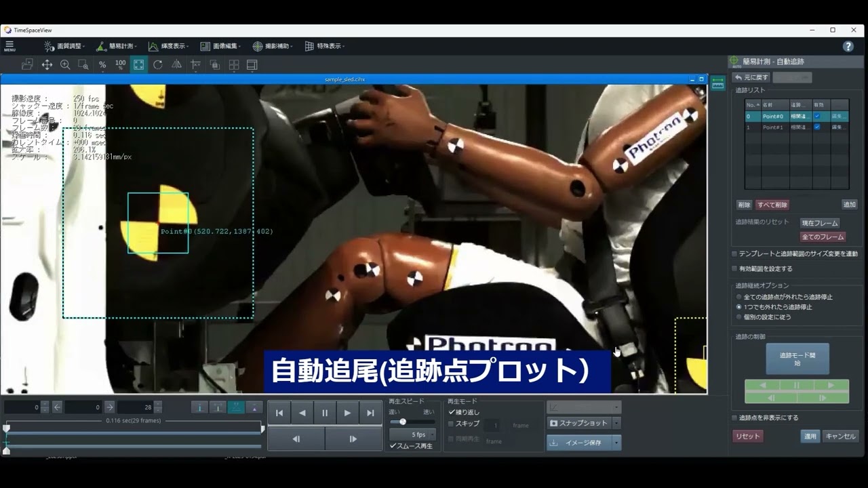Click the help question mark icon
Viewport: 868px width, 488px height.
848,46
